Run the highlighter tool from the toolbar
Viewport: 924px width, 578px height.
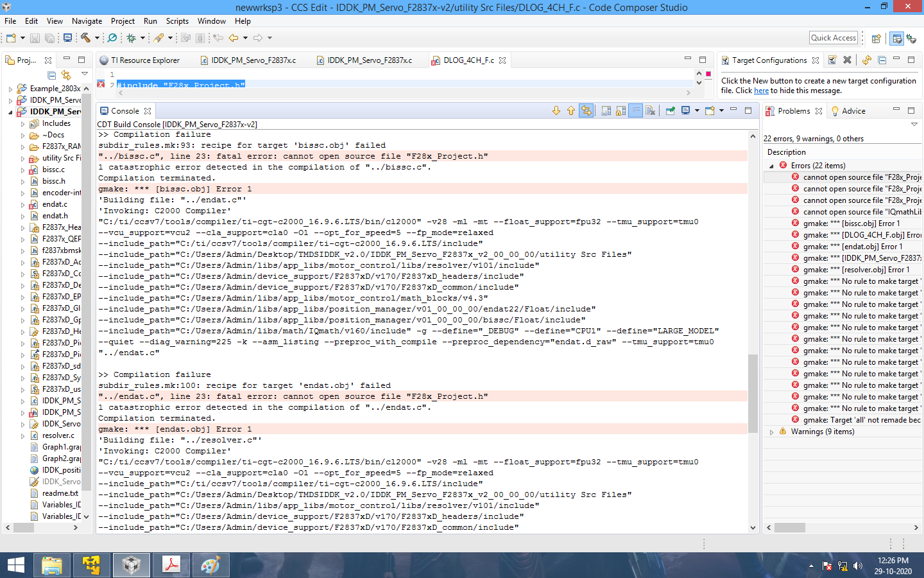(158, 38)
